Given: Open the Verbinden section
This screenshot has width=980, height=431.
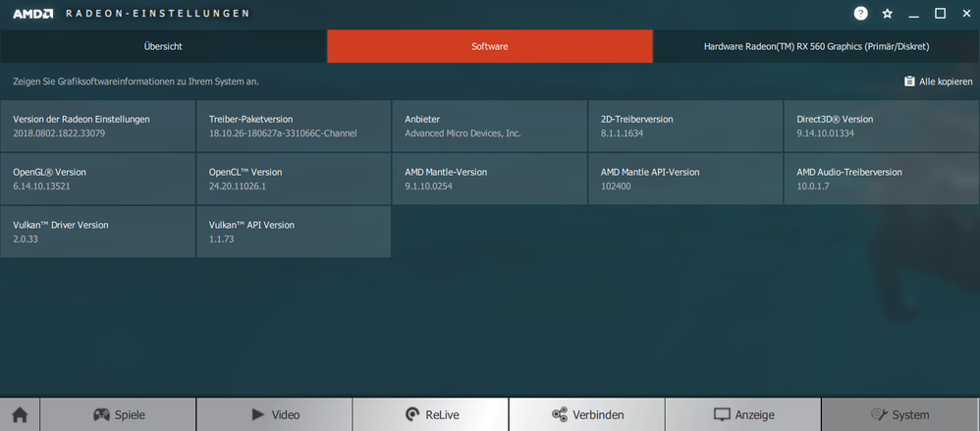Looking at the screenshot, I should tap(587, 414).
